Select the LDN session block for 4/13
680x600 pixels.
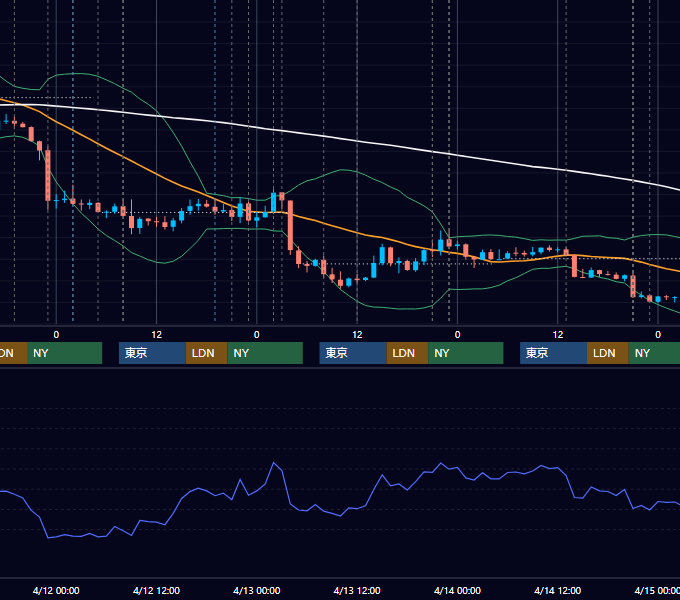(x=407, y=353)
